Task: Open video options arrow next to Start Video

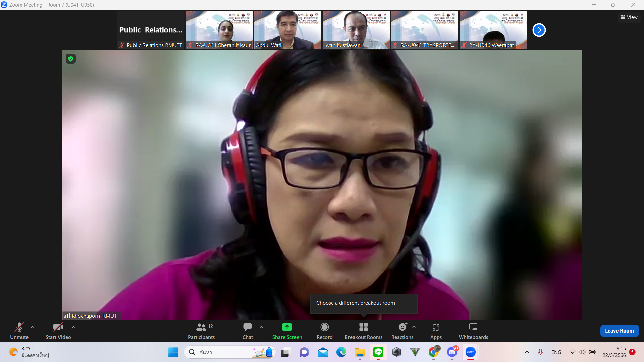Action: tap(74, 327)
